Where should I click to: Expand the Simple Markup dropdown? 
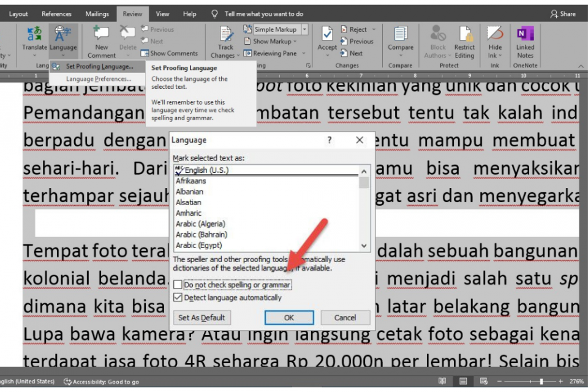pos(304,29)
